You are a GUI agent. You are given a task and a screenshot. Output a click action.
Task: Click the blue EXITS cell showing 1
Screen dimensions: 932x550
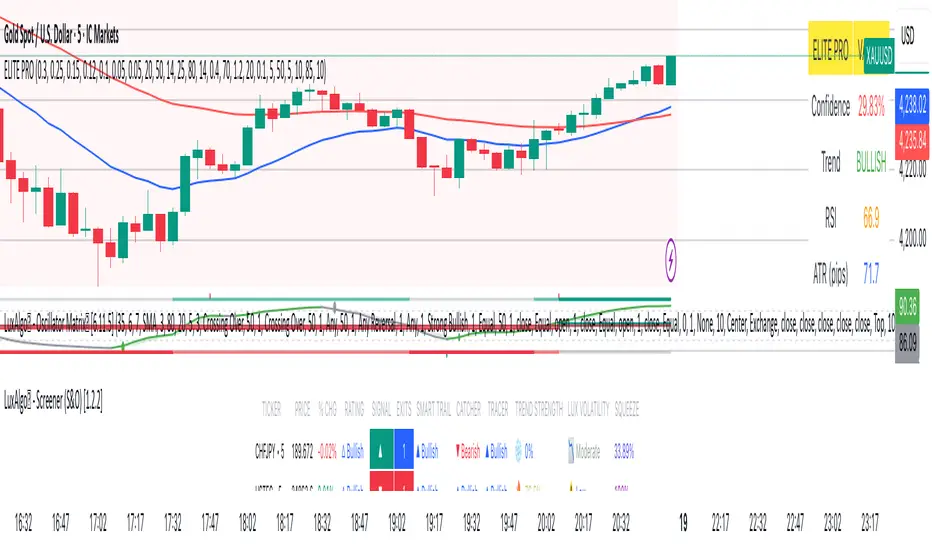pyautogui.click(x=404, y=449)
